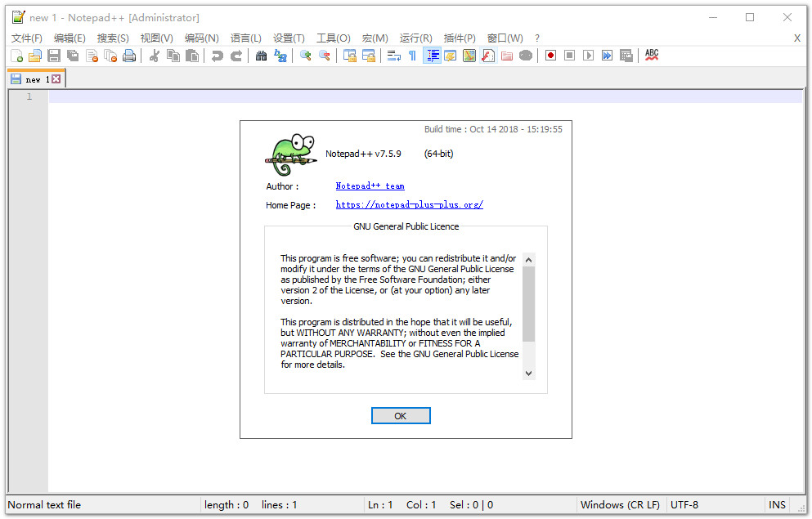Run macro multiple times fast-forward icon
The image size is (812, 519).
[607, 56]
